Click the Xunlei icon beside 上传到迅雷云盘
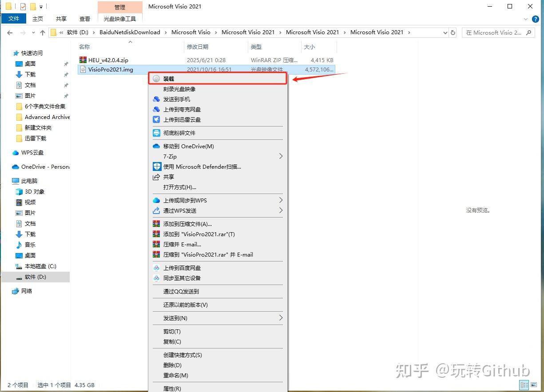The width and height of the screenshot is (544, 392). point(157,119)
